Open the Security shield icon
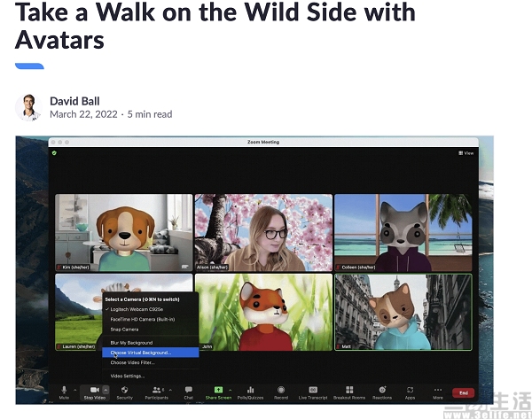The image size is (532, 419). tap(124, 390)
